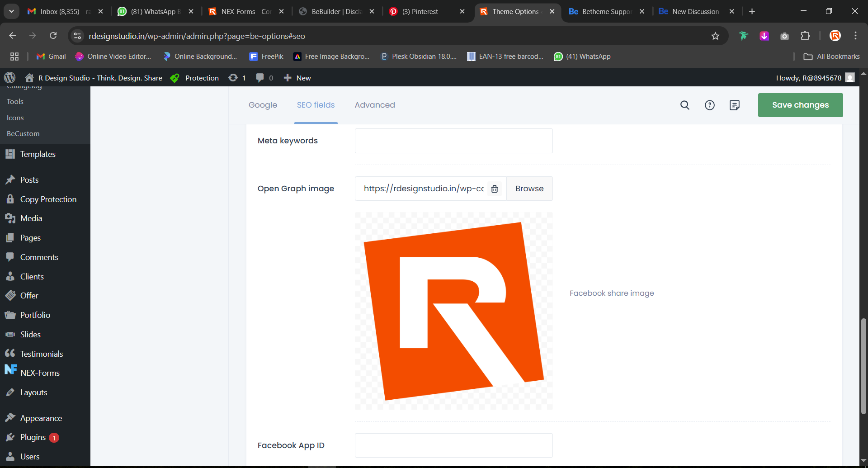868x468 pixels.
Task: Reload the page with refresh icon
Action: 53,36
